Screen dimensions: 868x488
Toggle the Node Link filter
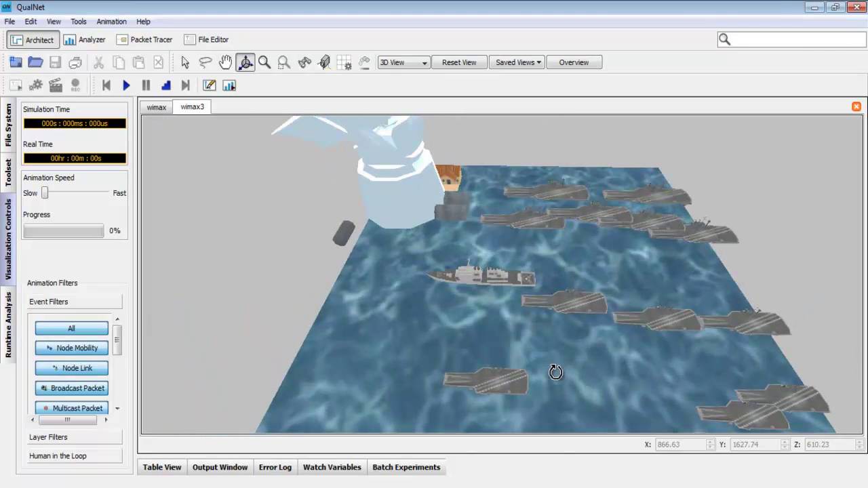(72, 368)
